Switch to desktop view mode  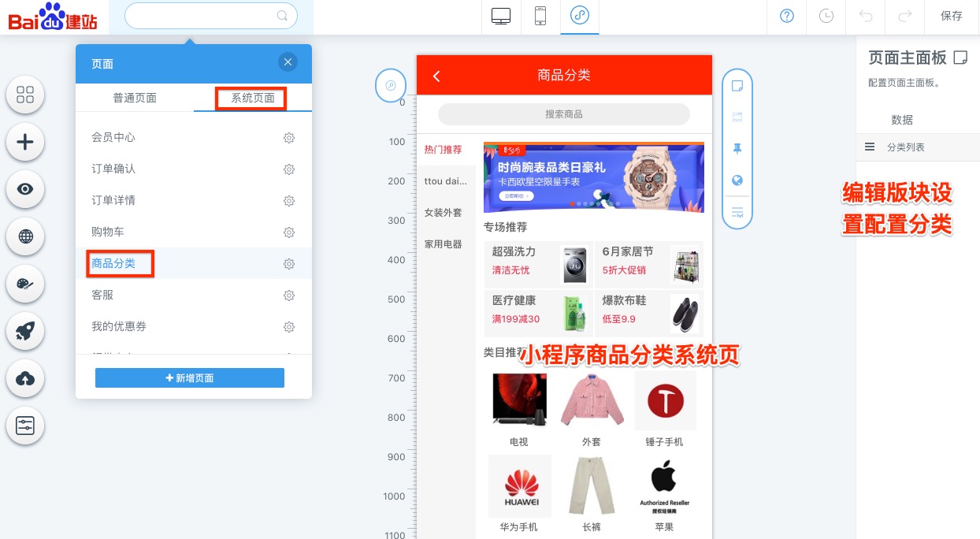pyautogui.click(x=501, y=17)
